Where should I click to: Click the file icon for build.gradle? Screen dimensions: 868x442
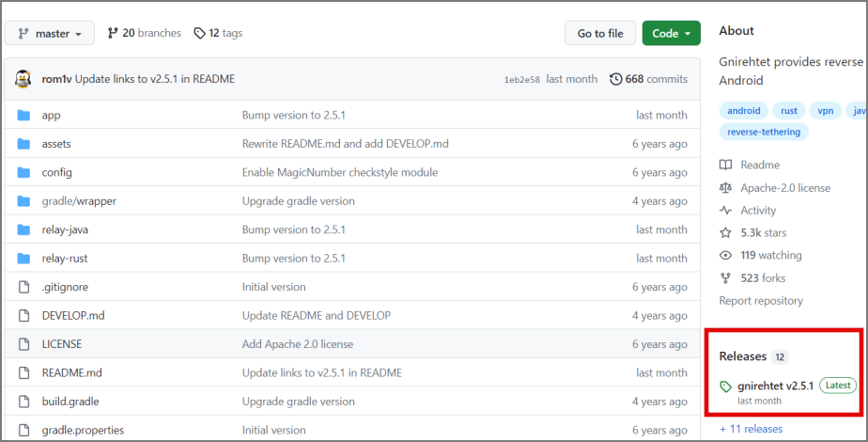point(23,402)
